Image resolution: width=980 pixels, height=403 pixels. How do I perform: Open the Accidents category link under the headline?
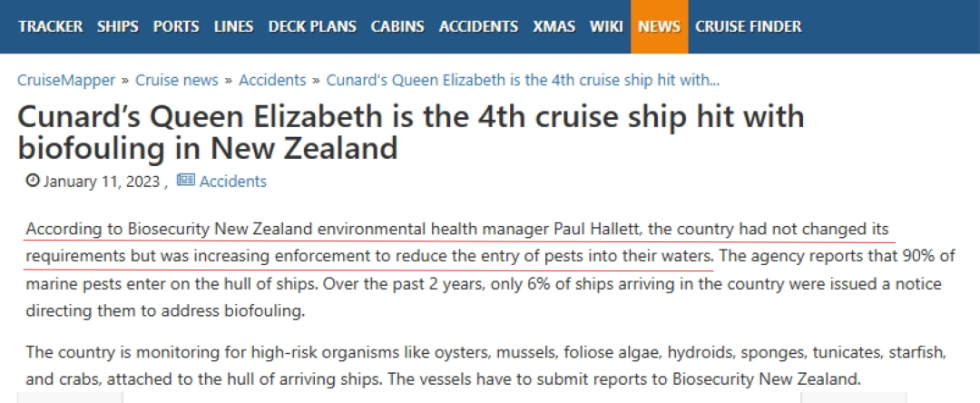click(233, 182)
